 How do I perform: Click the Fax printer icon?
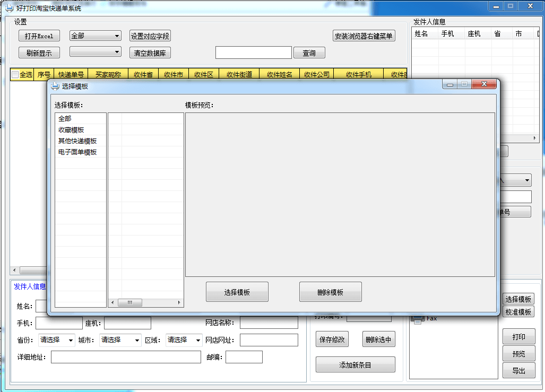[418, 318]
